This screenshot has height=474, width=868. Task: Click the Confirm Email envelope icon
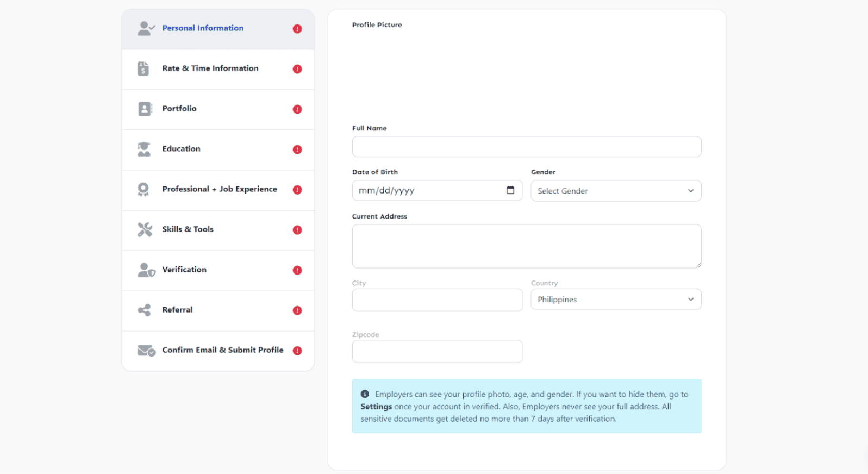coord(146,351)
